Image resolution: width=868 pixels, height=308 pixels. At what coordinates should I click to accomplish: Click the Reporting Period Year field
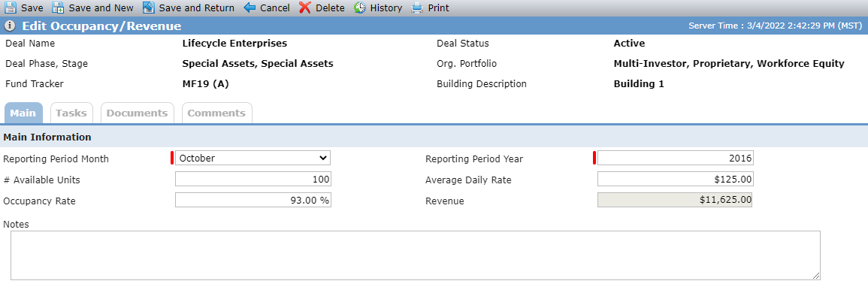click(x=676, y=159)
